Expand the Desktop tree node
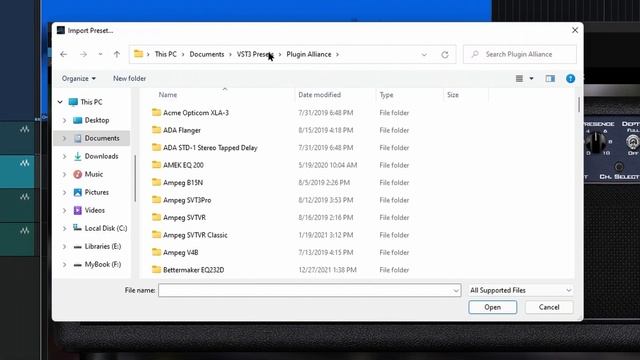Screen dimensions: 640x360 pos(64,120)
